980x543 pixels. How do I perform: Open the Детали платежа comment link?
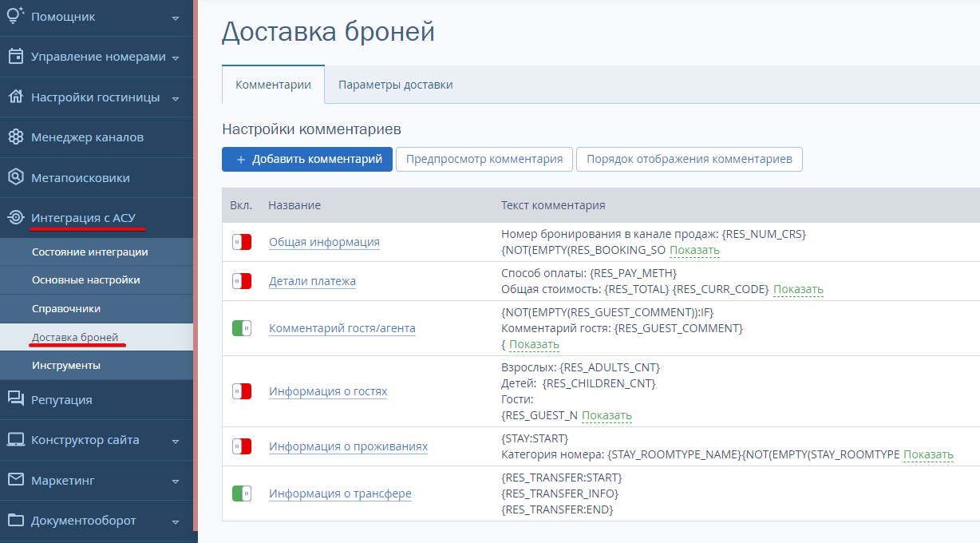[312, 281]
